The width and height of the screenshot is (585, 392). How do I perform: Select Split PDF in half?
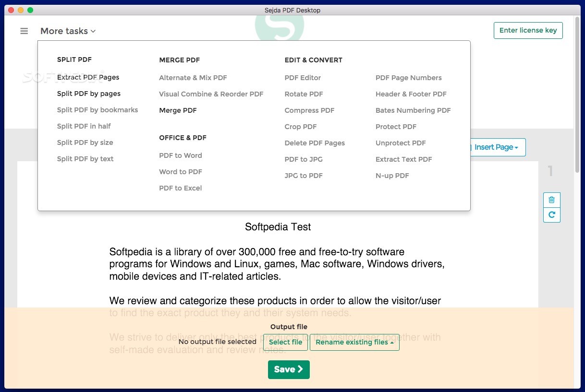coord(84,126)
